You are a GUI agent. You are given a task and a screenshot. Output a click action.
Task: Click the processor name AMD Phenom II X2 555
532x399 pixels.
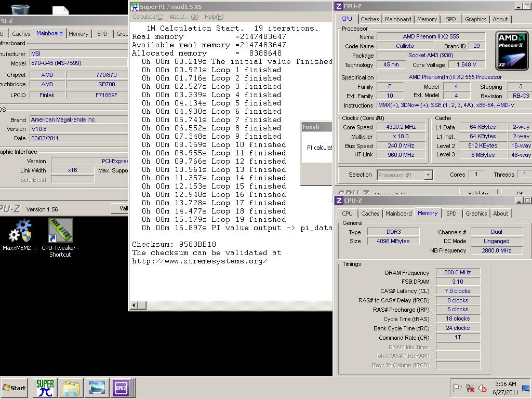431,36
